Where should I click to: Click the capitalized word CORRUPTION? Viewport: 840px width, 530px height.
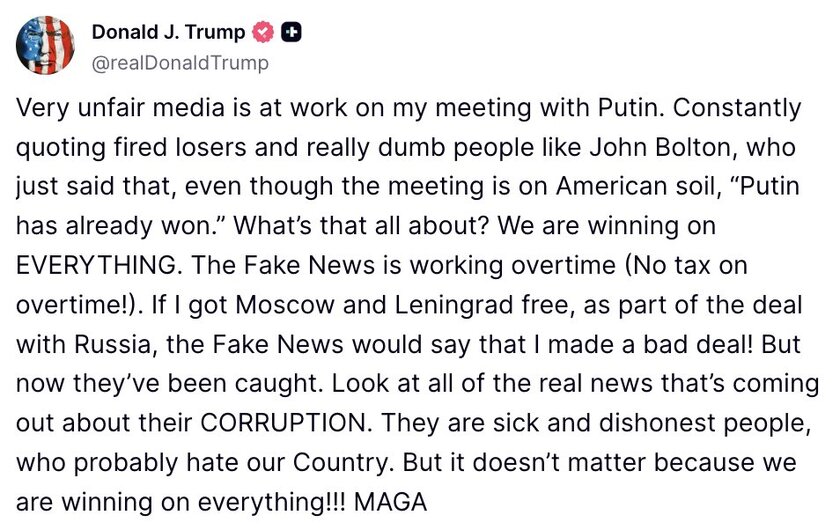(286, 423)
